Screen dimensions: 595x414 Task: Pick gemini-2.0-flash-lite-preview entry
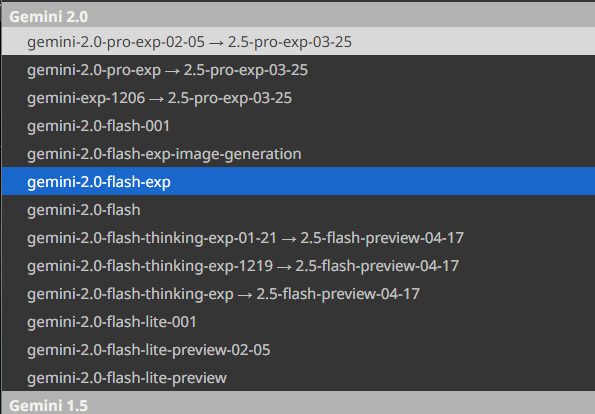[298, 378]
